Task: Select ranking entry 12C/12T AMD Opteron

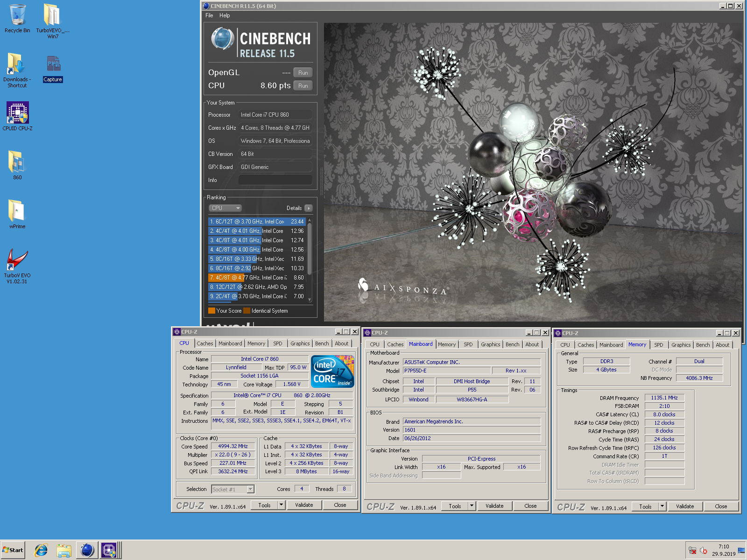Action: click(257, 287)
